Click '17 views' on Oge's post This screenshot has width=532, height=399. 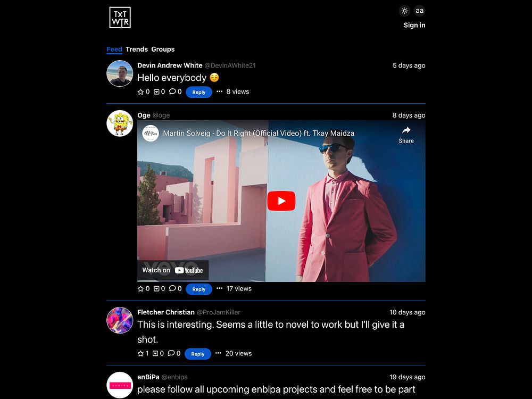tap(239, 289)
